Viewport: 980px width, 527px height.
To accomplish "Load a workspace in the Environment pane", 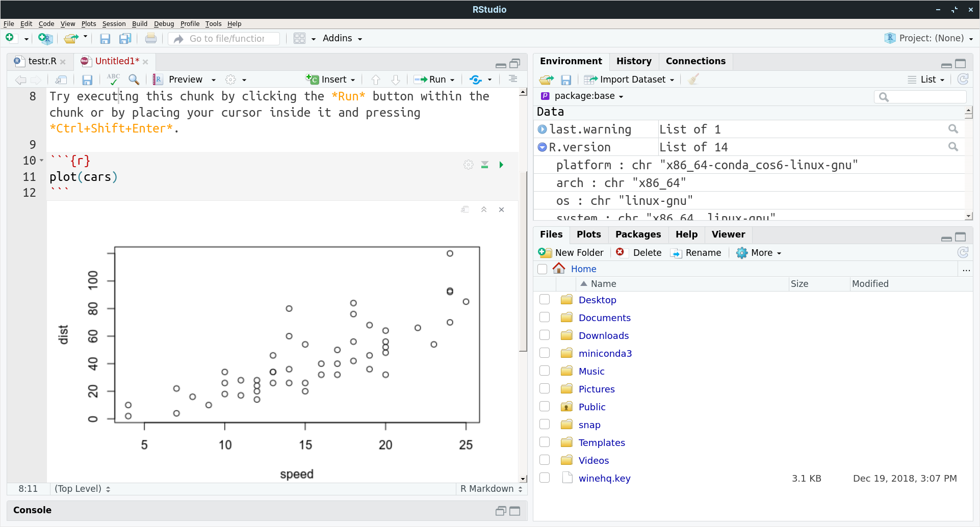I will (547, 80).
